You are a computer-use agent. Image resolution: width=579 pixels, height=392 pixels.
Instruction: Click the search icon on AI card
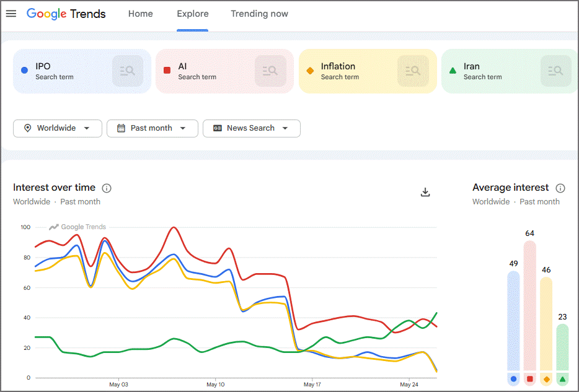tap(270, 71)
